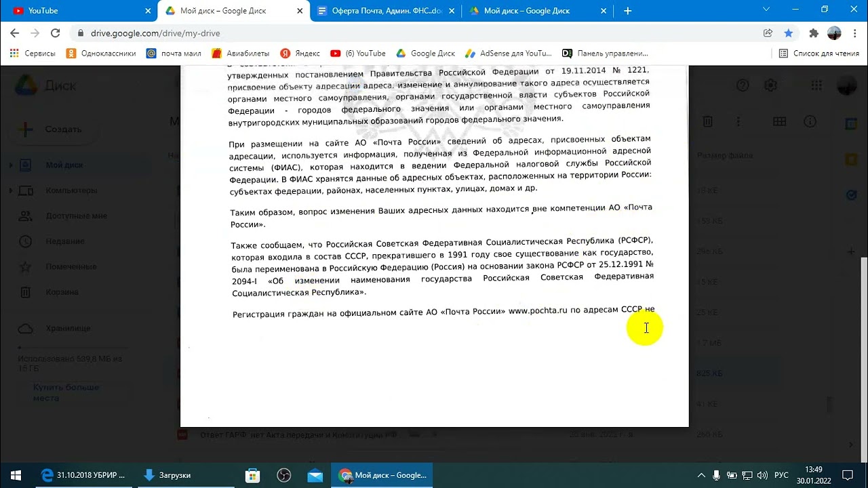868x488 pixels.
Task: Click the address bar with drive.google.com URL
Action: click(x=414, y=33)
